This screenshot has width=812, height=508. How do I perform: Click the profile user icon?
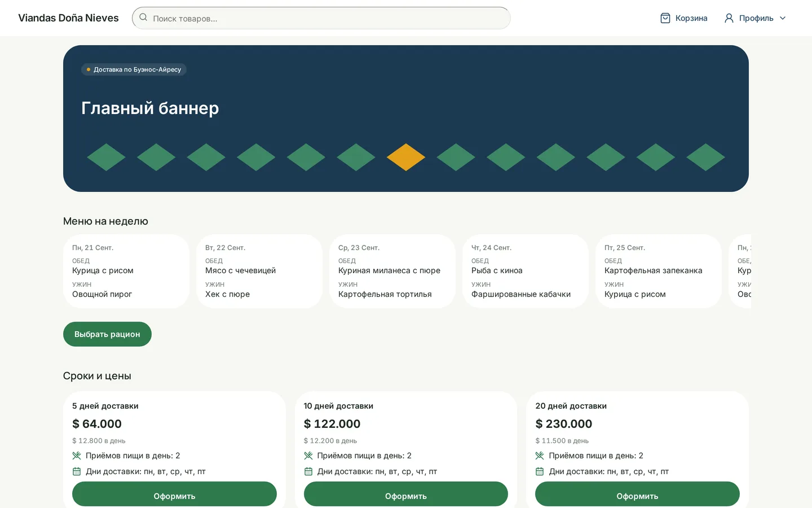coord(729,18)
